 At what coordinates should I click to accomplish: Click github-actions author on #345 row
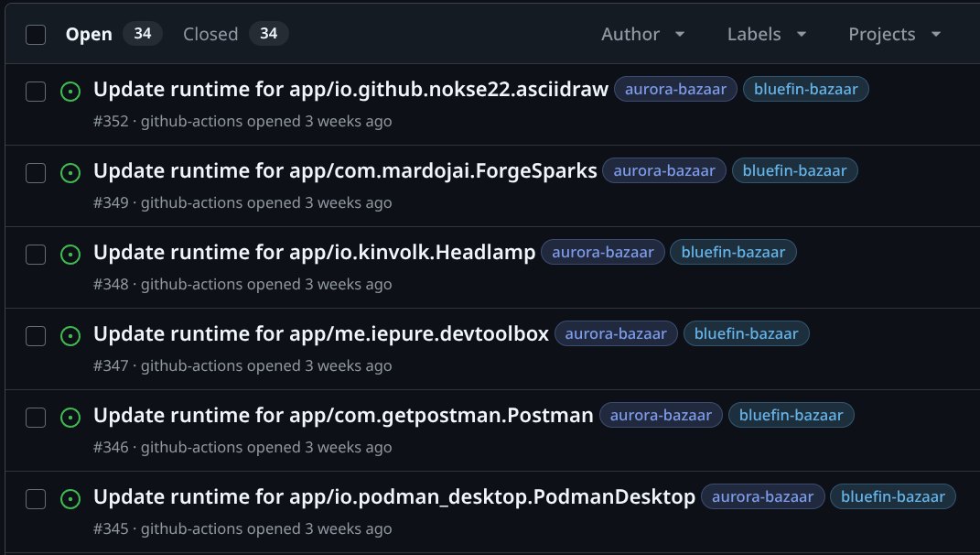click(x=192, y=528)
